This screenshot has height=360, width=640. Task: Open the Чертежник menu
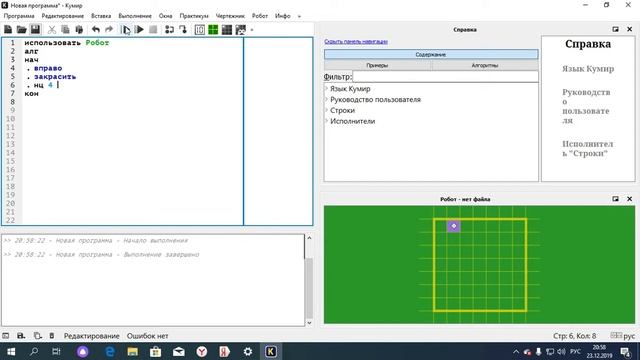point(230,16)
